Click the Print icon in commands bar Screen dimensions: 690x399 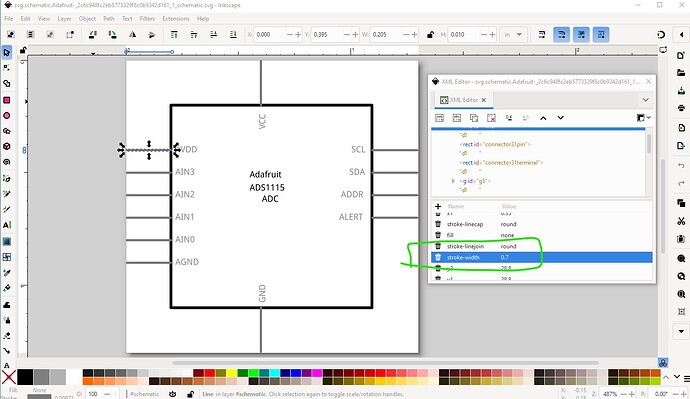click(681, 108)
